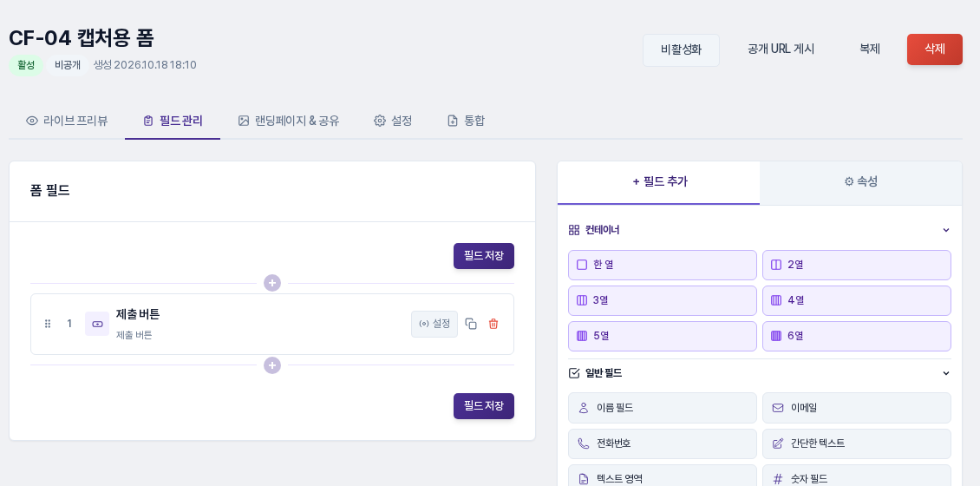This screenshot has width=980, height=486.
Task: Select the + 필드 추가 panel tab
Action: click(659, 182)
